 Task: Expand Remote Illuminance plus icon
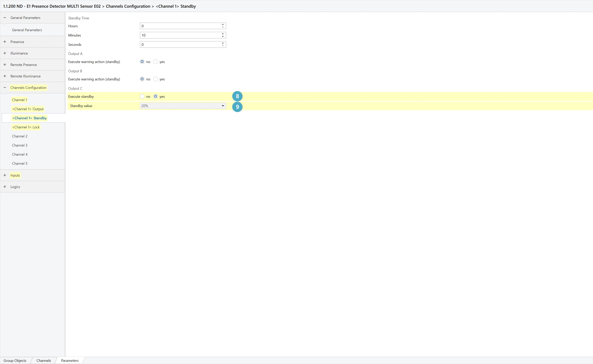pos(5,76)
